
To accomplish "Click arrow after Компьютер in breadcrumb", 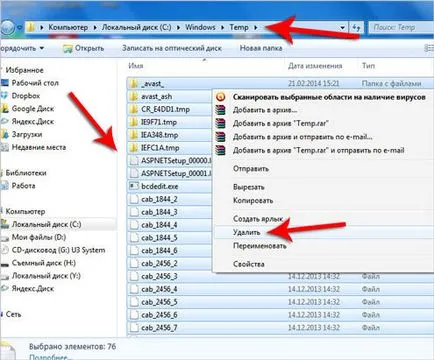I will (95, 27).
